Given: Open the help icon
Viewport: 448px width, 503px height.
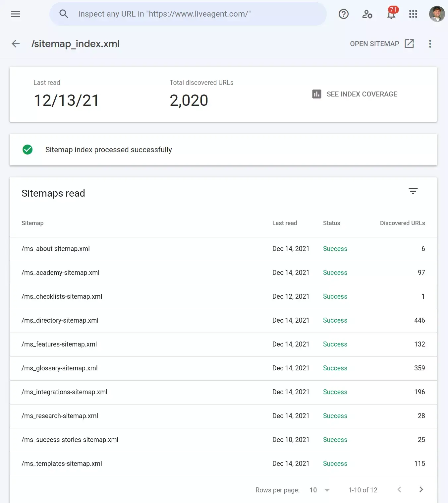Looking at the screenshot, I should (x=344, y=14).
